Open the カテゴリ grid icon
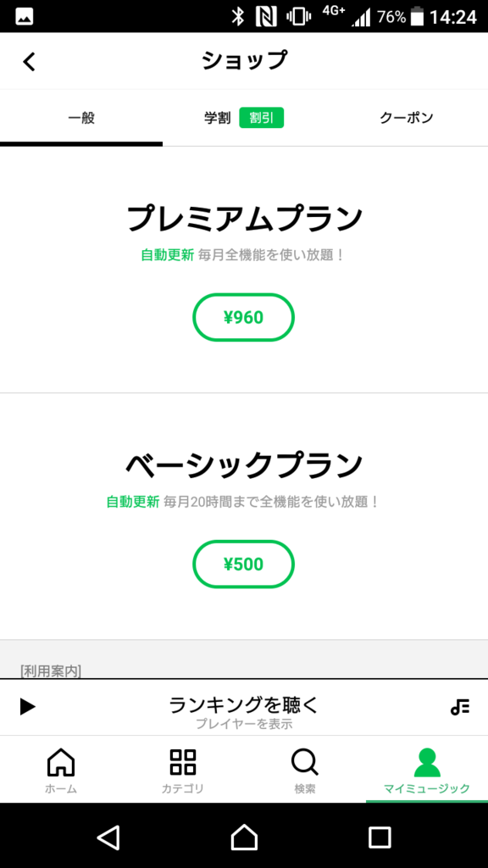488x868 pixels. (x=183, y=762)
